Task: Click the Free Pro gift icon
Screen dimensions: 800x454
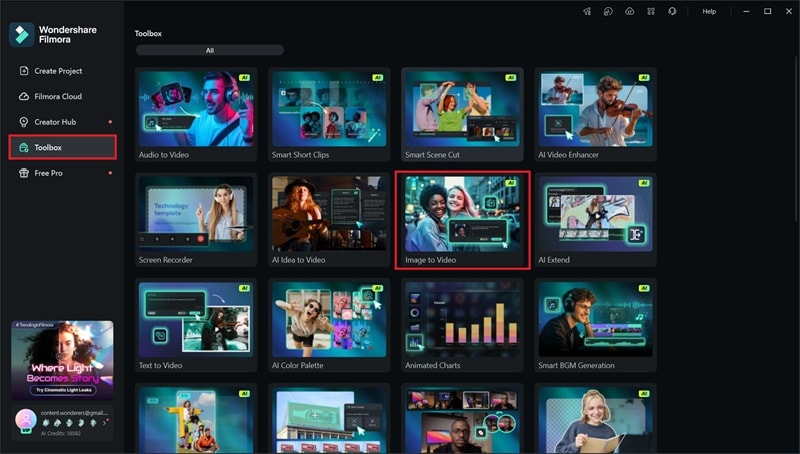Action: click(x=23, y=173)
